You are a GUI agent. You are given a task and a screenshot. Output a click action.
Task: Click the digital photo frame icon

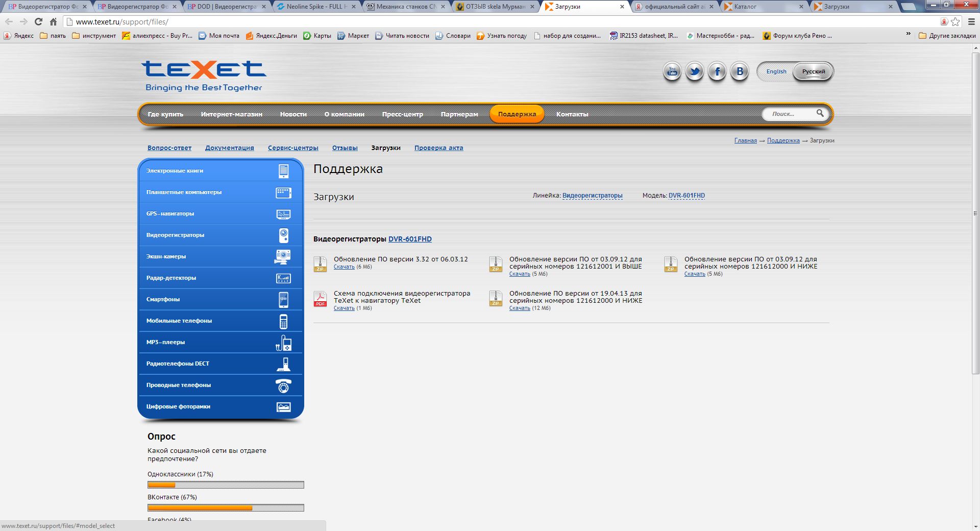click(283, 407)
